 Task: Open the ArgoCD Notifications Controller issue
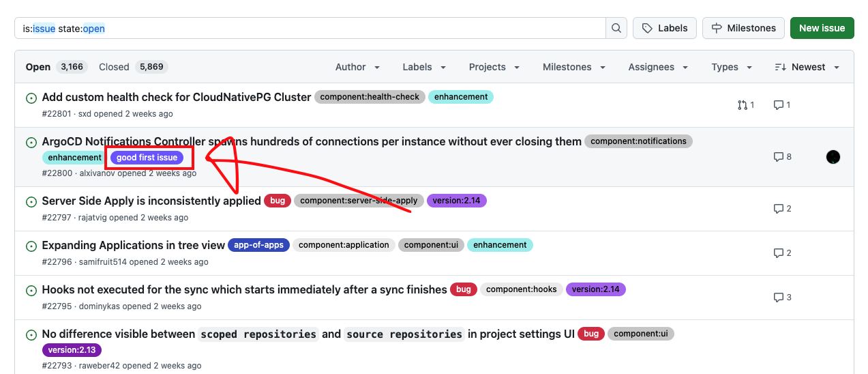pos(312,141)
